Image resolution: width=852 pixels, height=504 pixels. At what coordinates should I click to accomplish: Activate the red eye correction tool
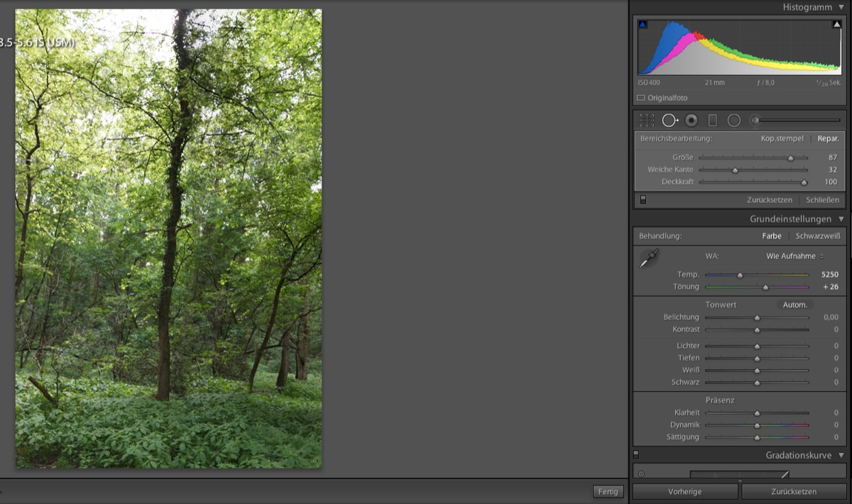[692, 121]
